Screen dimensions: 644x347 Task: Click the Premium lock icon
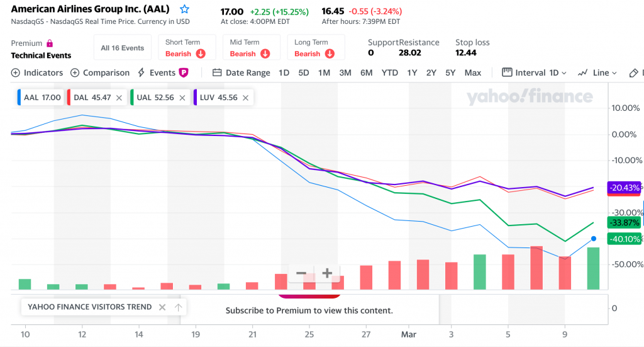[50, 43]
